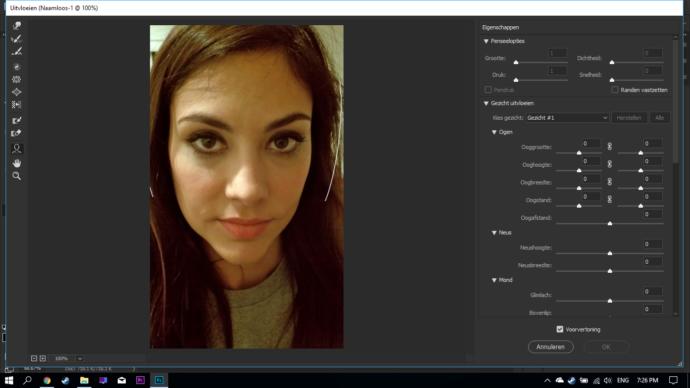Viewport: 690px width, 388px height.
Task: Select the Push Left tool
Action: [x=17, y=105]
